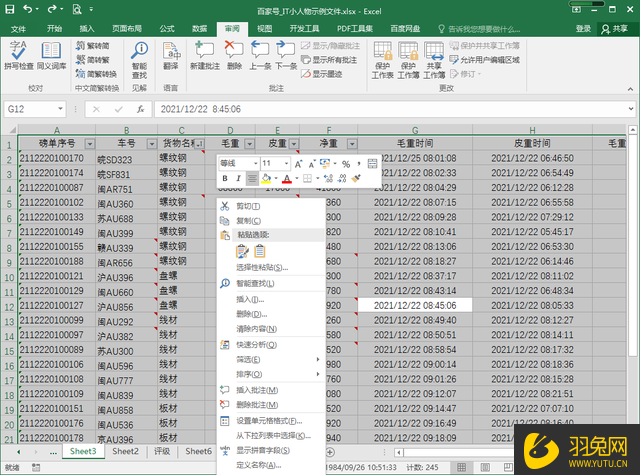Choose 设置单元格格式 from context menu
Viewport: 640px width, 475px height.
[271, 421]
